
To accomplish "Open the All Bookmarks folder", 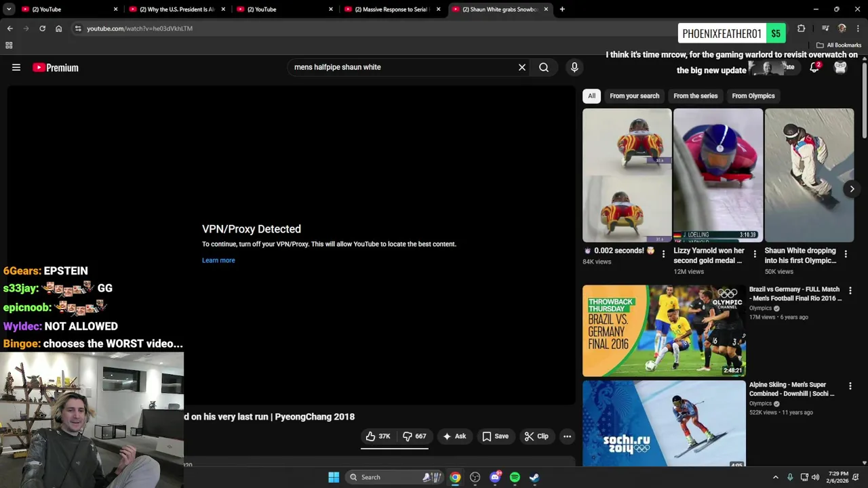I will tap(839, 45).
